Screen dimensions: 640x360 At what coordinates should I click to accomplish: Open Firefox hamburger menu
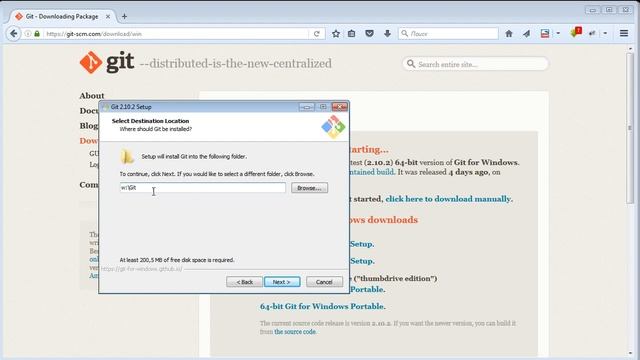tap(624, 33)
